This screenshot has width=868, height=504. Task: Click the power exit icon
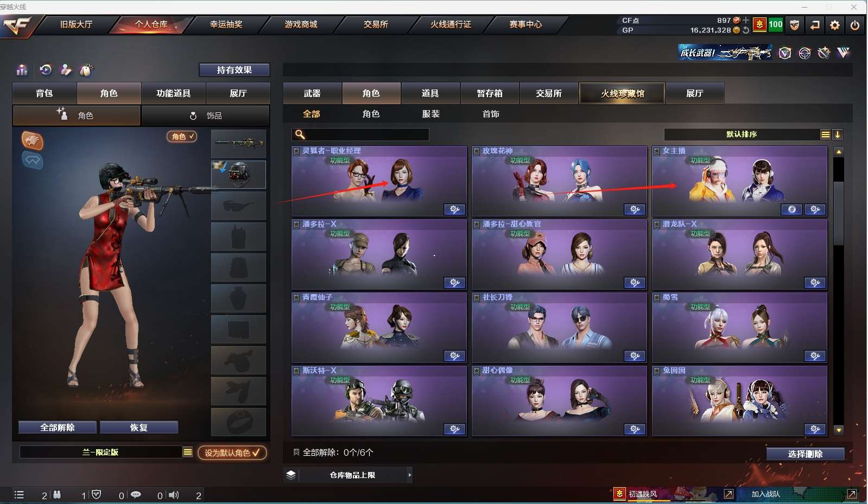[x=855, y=25]
